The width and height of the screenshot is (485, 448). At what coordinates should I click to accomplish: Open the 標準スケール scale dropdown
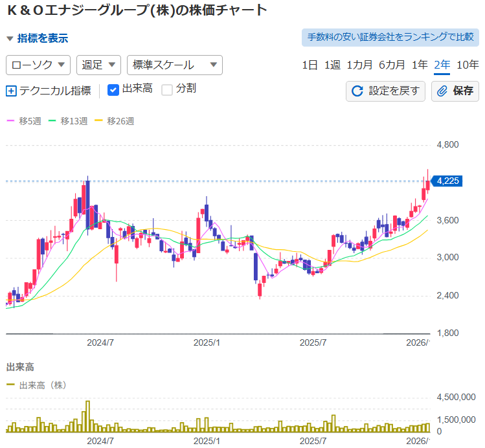point(175,65)
